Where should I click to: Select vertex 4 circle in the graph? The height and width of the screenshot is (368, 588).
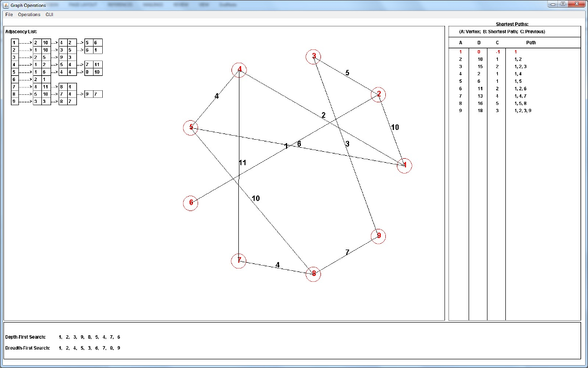(239, 70)
